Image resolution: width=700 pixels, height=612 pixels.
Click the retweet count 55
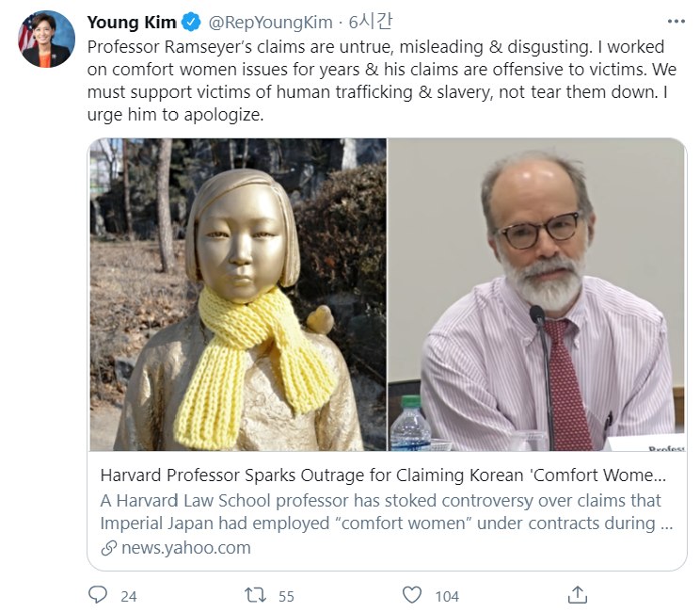coord(286,596)
